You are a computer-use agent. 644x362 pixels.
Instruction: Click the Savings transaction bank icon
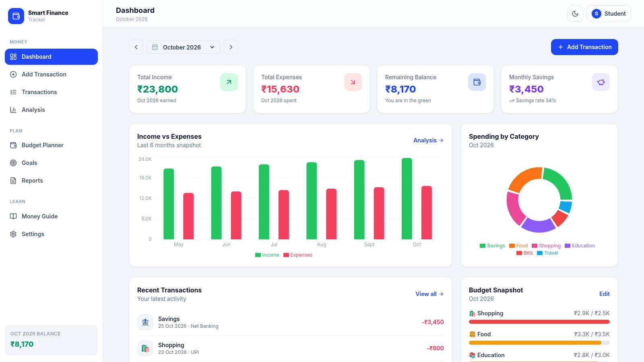tap(145, 322)
